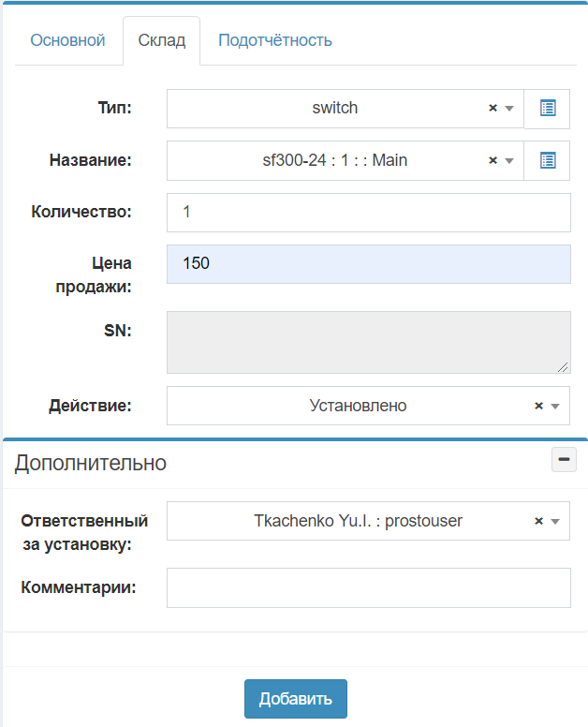The image size is (588, 727).
Task: Clear the Установлено action selection
Action: [x=538, y=406]
